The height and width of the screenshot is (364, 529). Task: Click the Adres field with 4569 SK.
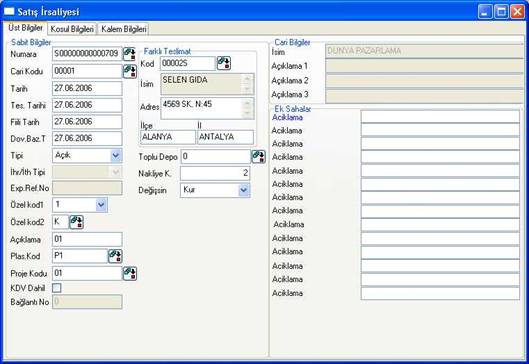(207, 109)
